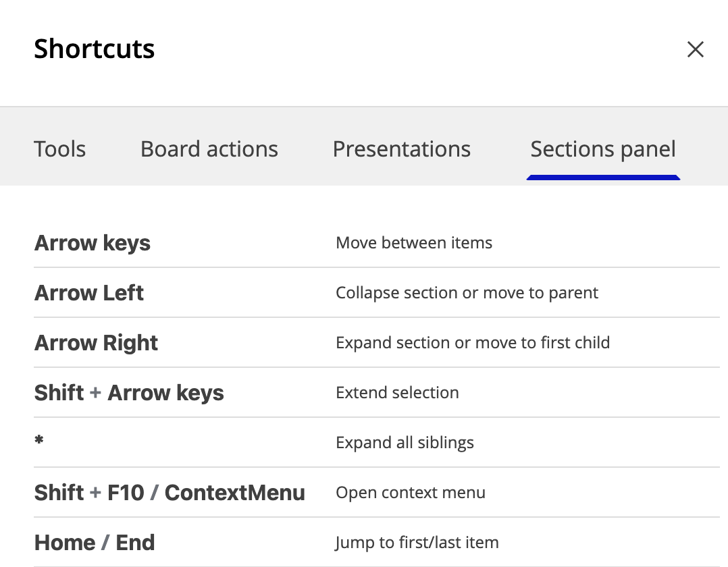The width and height of the screenshot is (728, 567).
Task: Switch to the Tools tab
Action: [60, 149]
